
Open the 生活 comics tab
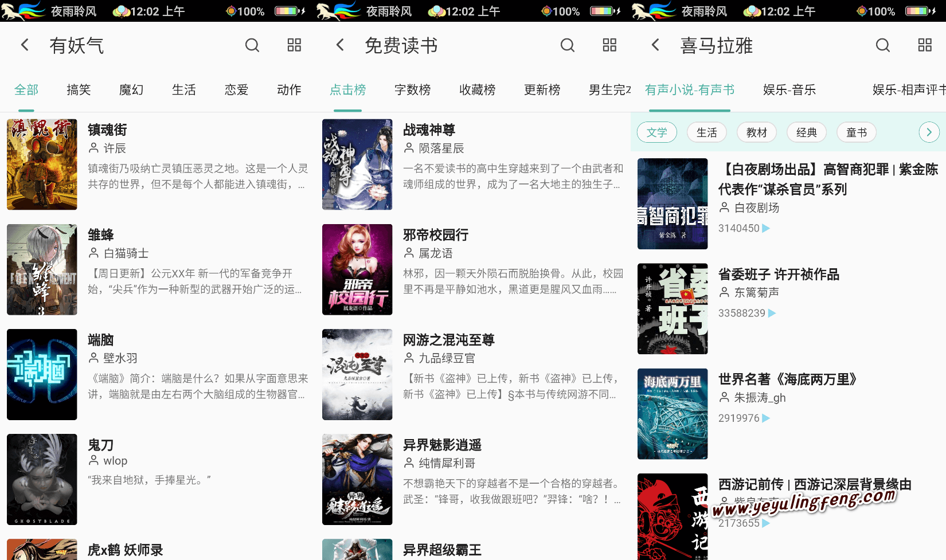pos(184,89)
